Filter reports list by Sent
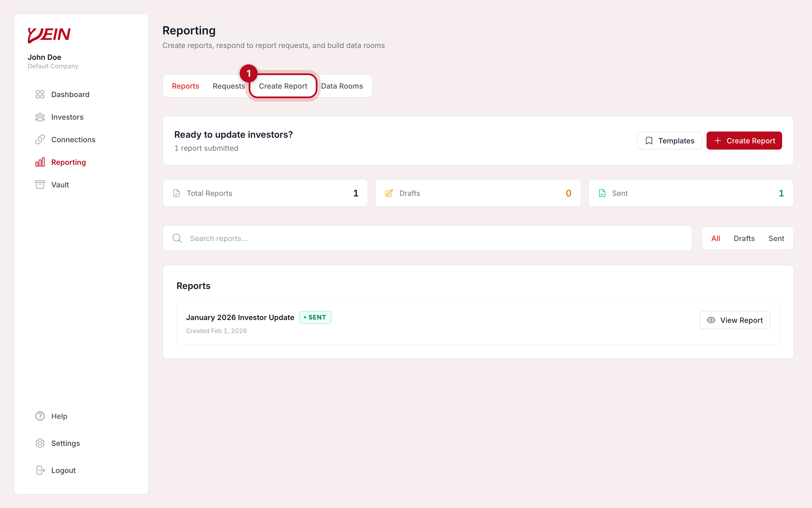This screenshot has width=812, height=508. coord(776,238)
